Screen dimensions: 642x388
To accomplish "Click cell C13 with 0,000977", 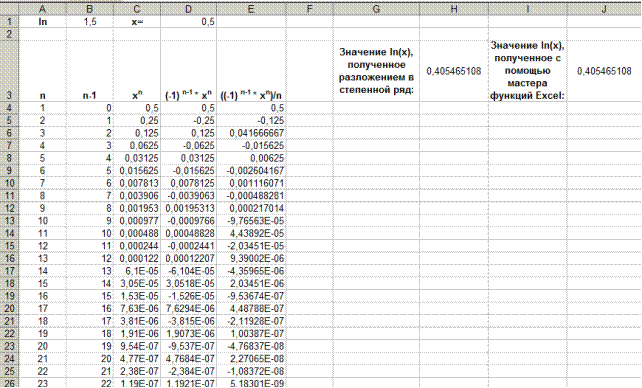I will tap(136, 221).
